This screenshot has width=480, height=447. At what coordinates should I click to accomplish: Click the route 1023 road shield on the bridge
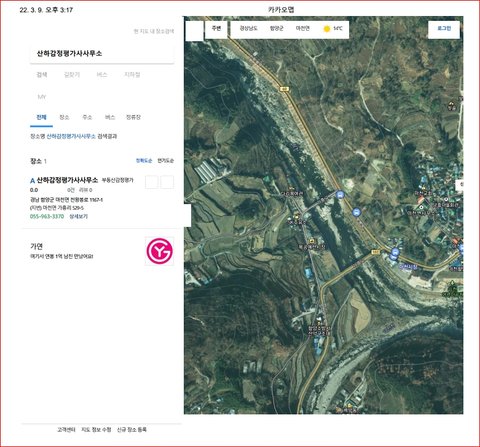pyautogui.click(x=376, y=252)
